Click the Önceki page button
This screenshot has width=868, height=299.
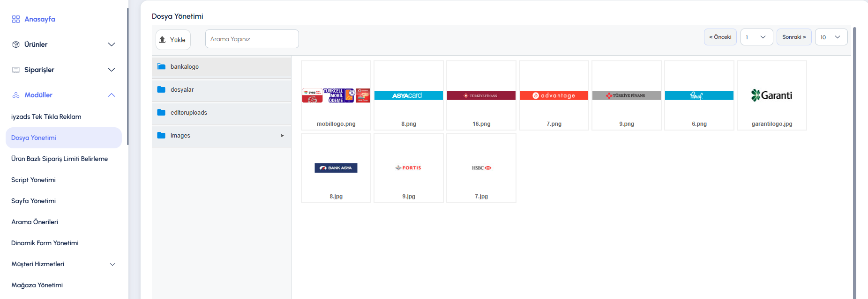pyautogui.click(x=720, y=37)
